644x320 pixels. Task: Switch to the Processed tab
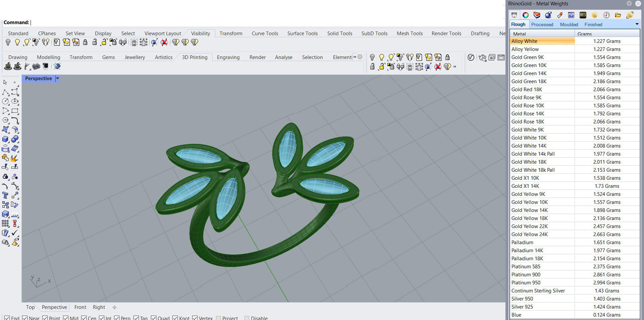tap(542, 24)
